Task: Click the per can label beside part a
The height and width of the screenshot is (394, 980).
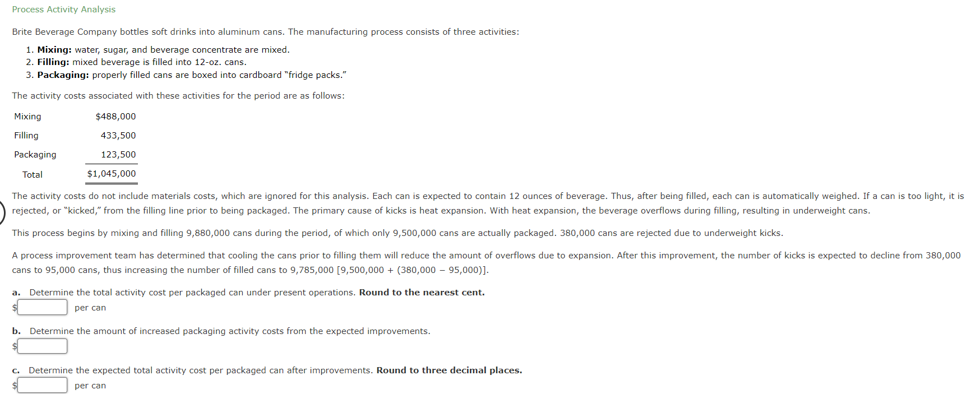Action: coord(90,307)
